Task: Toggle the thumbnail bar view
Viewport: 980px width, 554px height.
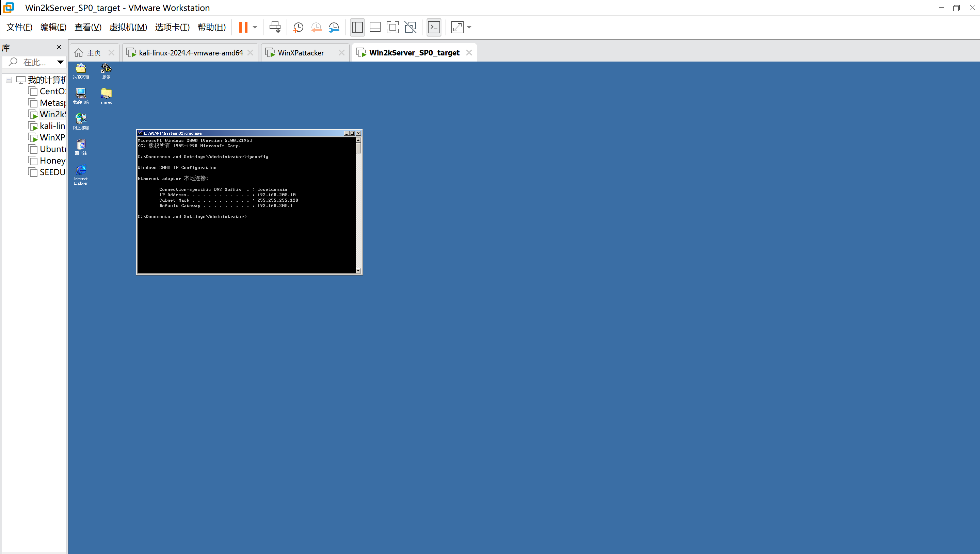Action: [x=375, y=27]
